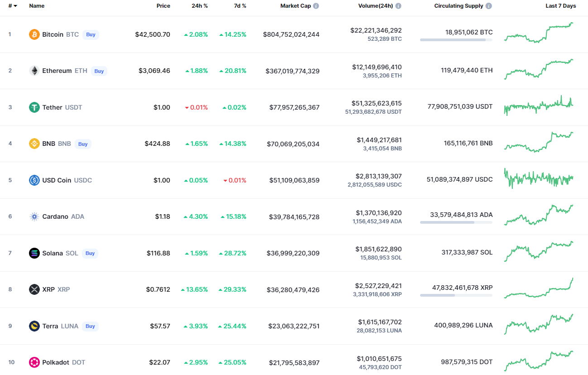This screenshot has width=588, height=375.
Task: Click the Bitcoin coin logo icon
Action: 34,34
